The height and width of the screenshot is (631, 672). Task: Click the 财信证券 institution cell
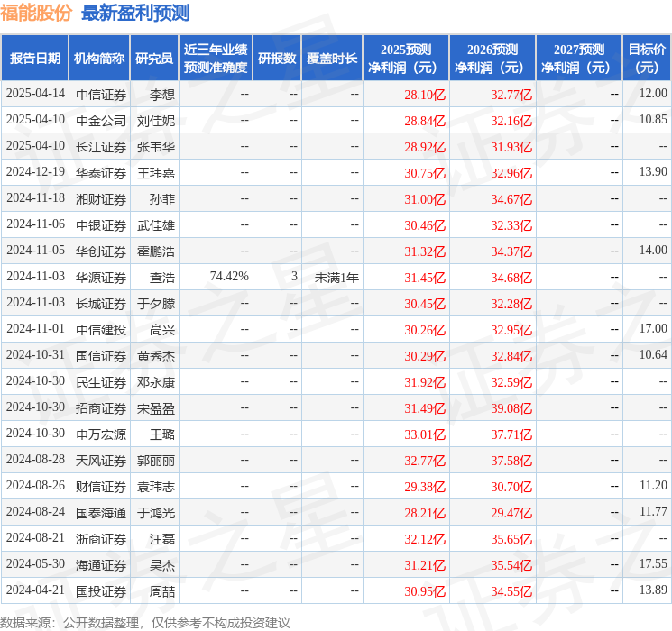(x=101, y=487)
